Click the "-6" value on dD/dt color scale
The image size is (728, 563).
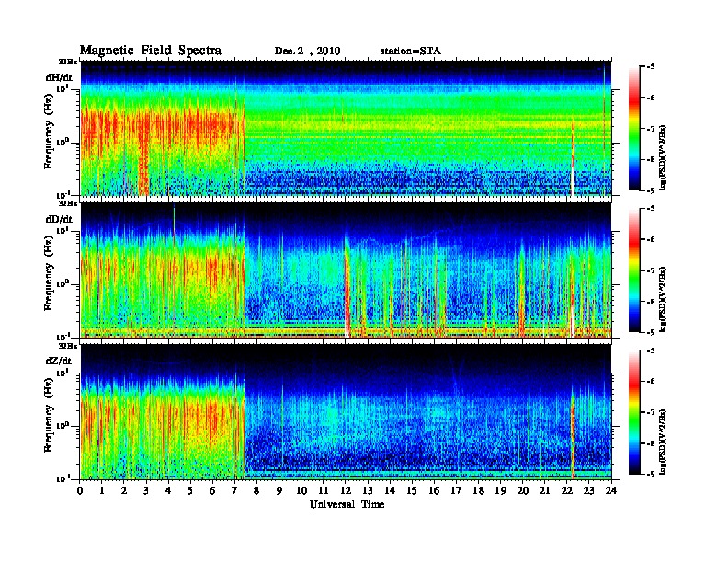[x=651, y=239]
